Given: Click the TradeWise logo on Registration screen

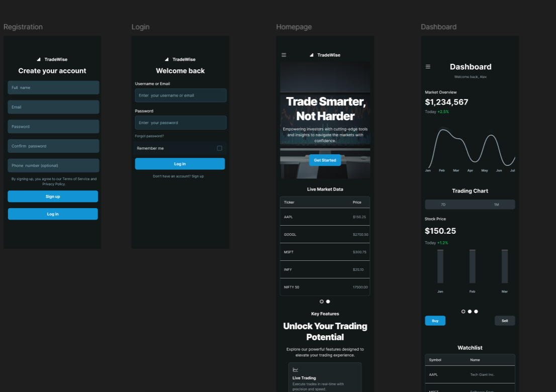Looking at the screenshot, I should tap(52, 59).
